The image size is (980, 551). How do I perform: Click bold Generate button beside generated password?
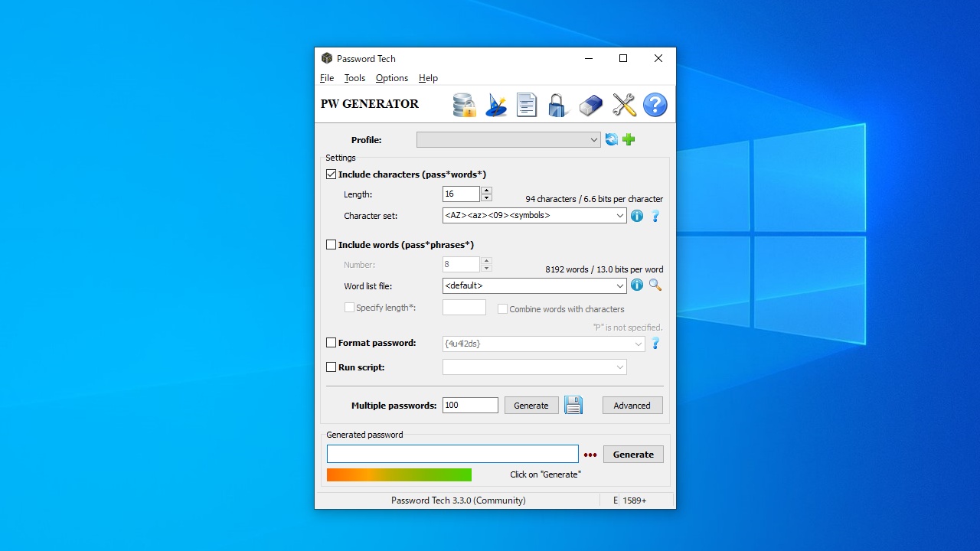point(633,455)
